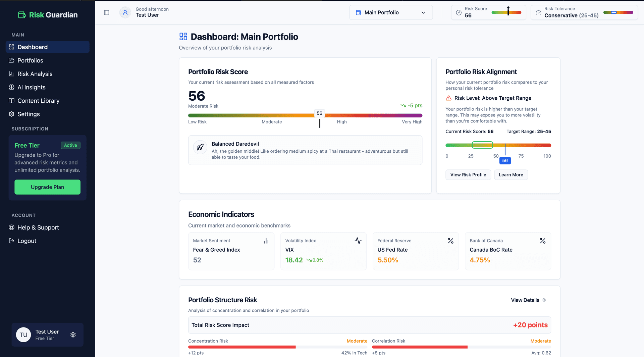Open user settings gear beside Test User
Viewport: 644px width, 357px height.
point(73,335)
